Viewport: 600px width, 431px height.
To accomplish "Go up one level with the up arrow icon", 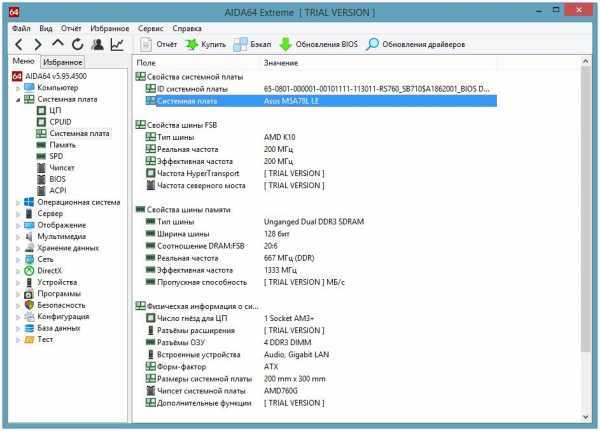I will 58,44.
